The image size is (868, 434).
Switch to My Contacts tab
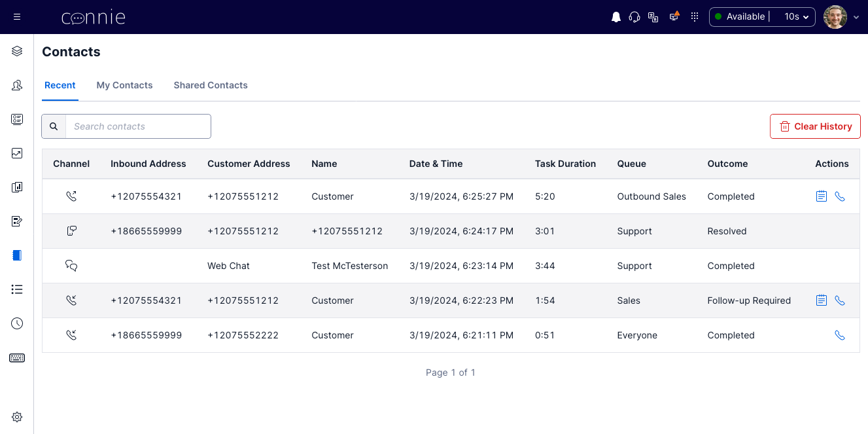tap(124, 85)
